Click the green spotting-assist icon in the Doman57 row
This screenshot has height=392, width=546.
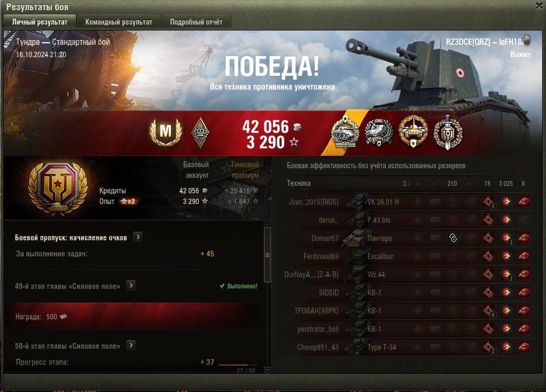click(x=453, y=238)
